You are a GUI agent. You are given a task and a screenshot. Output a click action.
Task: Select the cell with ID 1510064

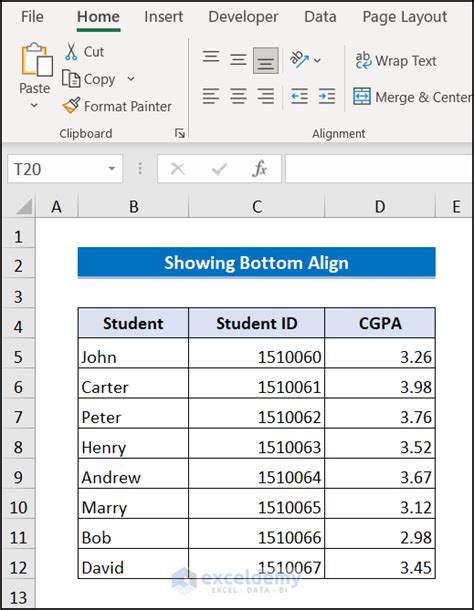257,473
